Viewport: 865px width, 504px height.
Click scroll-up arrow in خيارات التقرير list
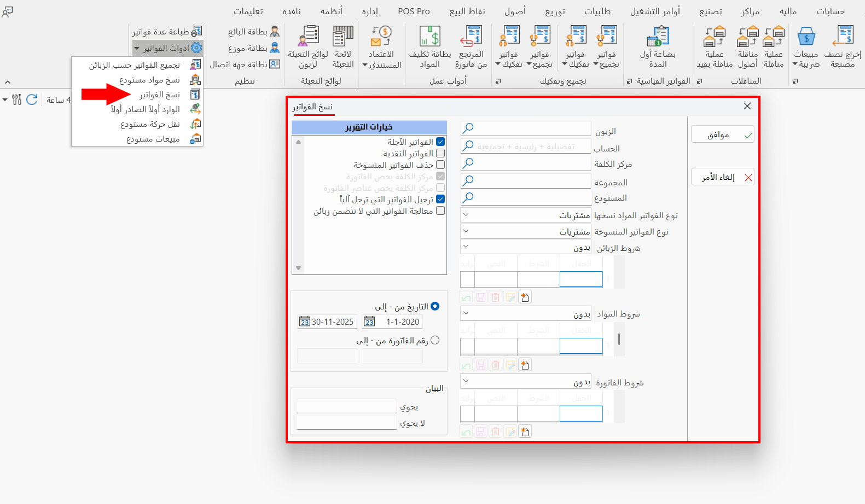click(298, 142)
